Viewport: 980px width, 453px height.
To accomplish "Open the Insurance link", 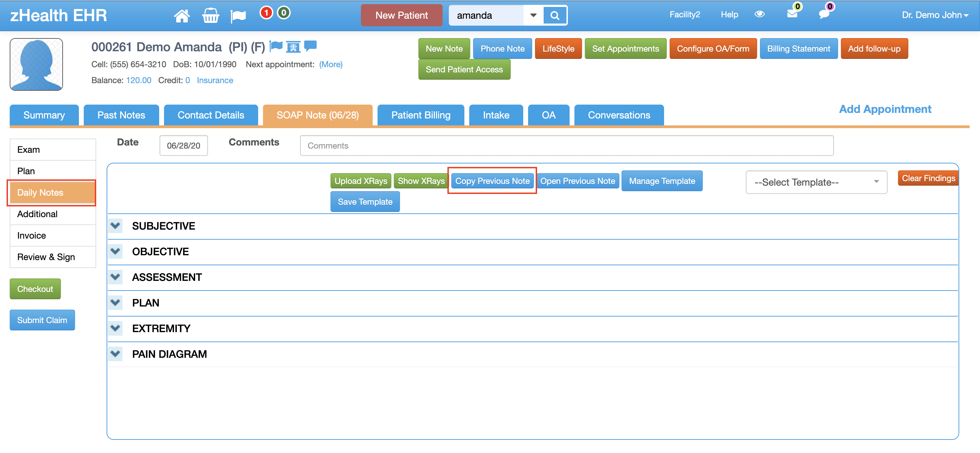I will point(215,80).
